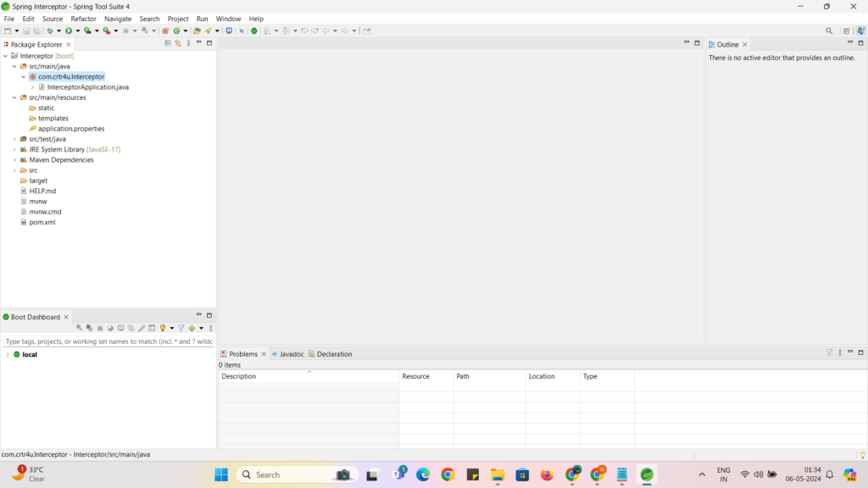Open dropdown next to lightbulb icon
Viewport: 868px width, 488px height.
(171, 328)
